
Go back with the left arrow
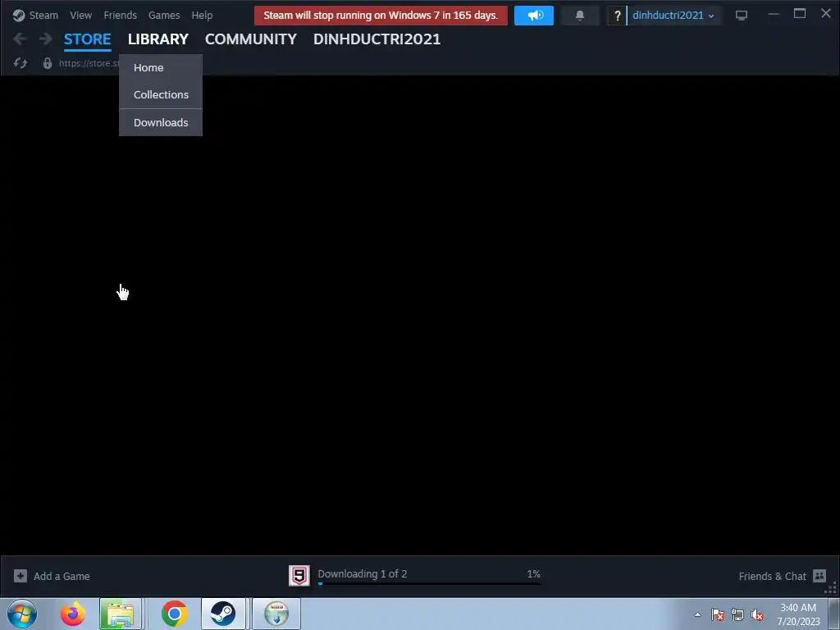20,39
